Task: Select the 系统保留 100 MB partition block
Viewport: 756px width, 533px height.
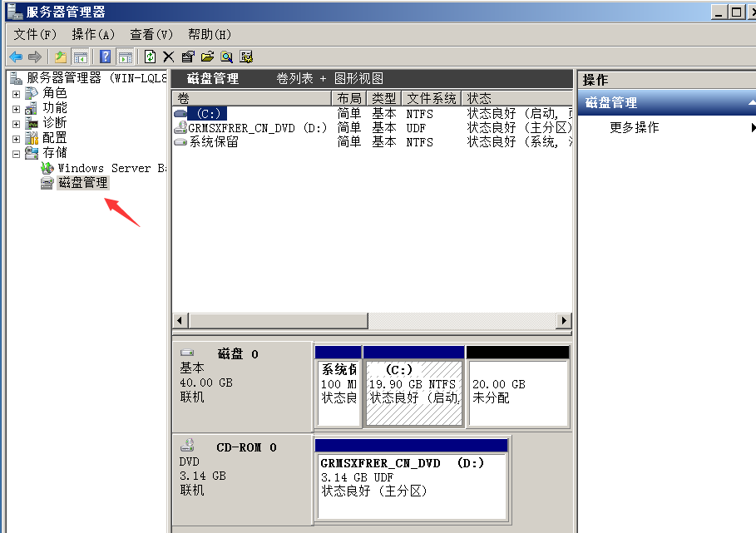Action: click(338, 387)
